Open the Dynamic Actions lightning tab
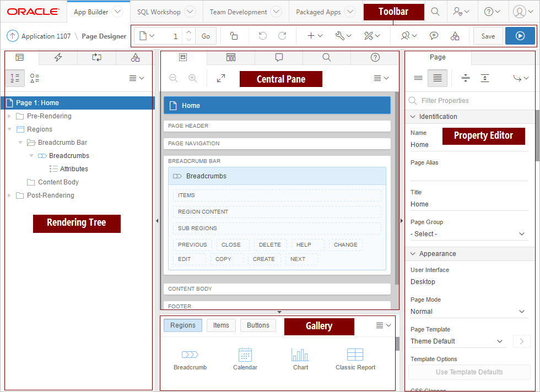The height and width of the screenshot is (392, 540). [x=58, y=57]
